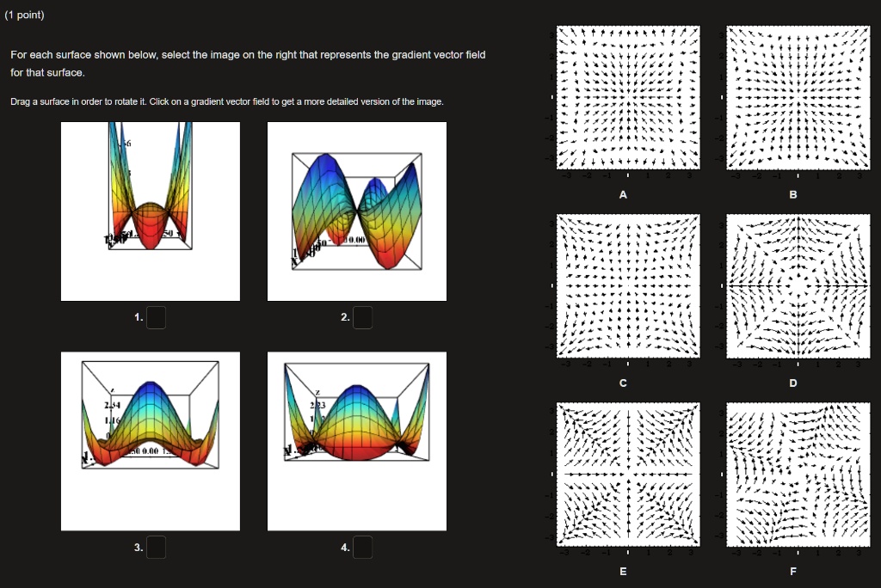881x588 pixels.
Task: Click vector field B for a detailed view
Action: [798, 96]
